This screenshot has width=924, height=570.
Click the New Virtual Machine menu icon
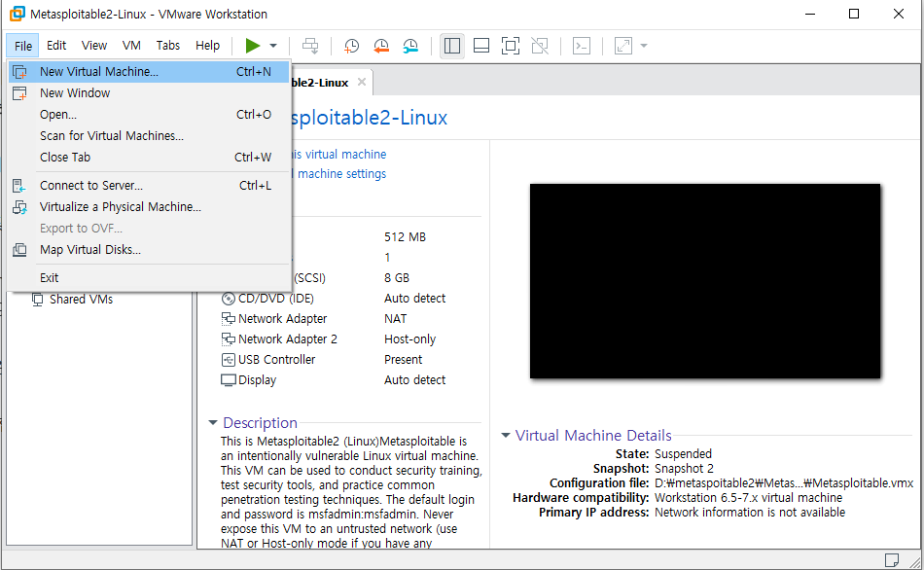coord(19,72)
